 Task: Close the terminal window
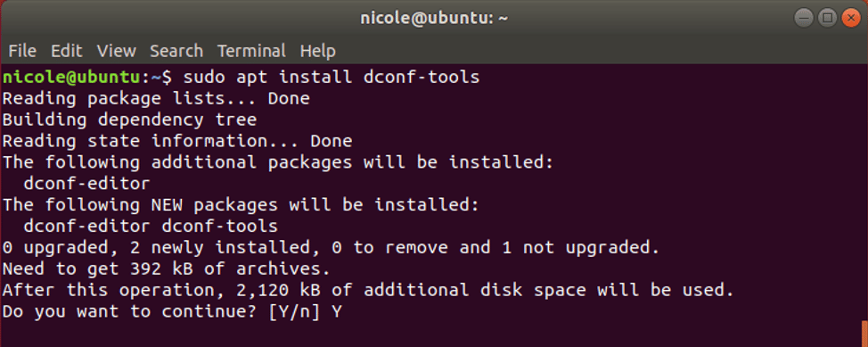pyautogui.click(x=851, y=19)
